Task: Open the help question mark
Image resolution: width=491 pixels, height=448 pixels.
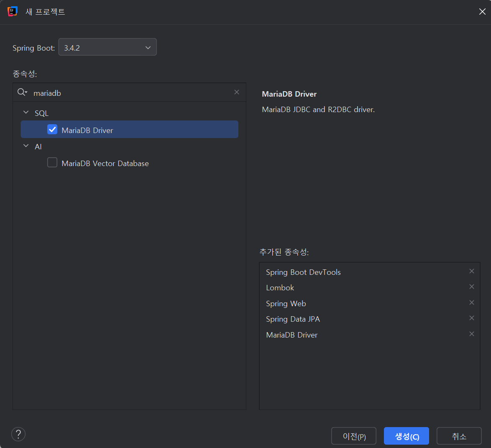Action: 18,434
